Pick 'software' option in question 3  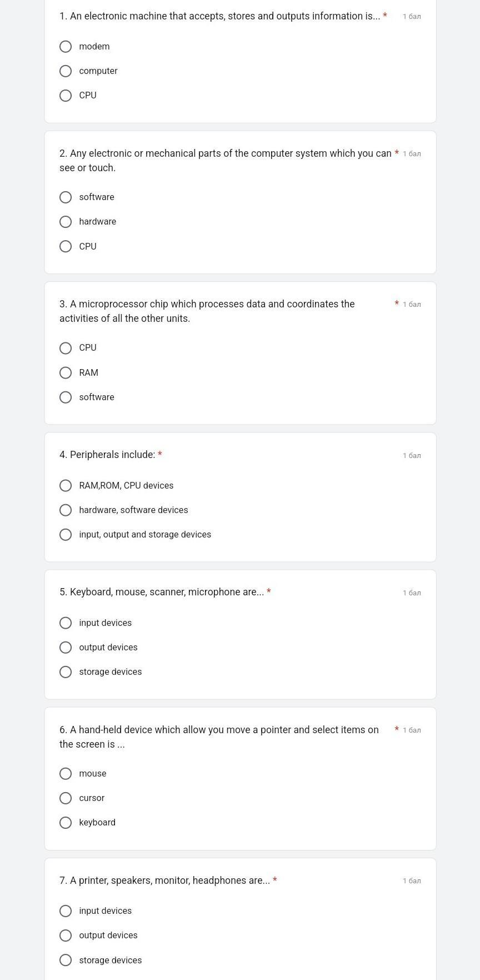point(66,397)
